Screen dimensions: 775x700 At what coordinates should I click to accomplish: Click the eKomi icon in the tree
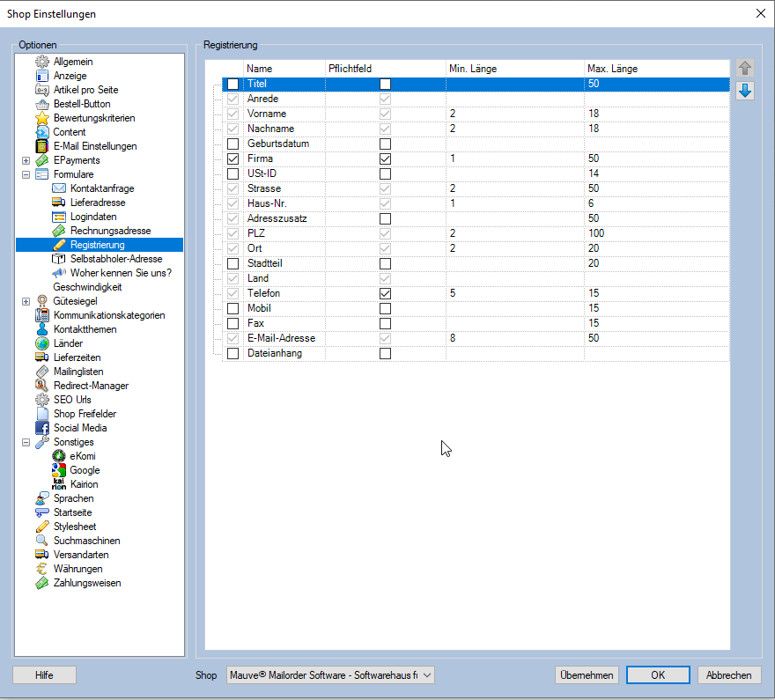pos(59,456)
